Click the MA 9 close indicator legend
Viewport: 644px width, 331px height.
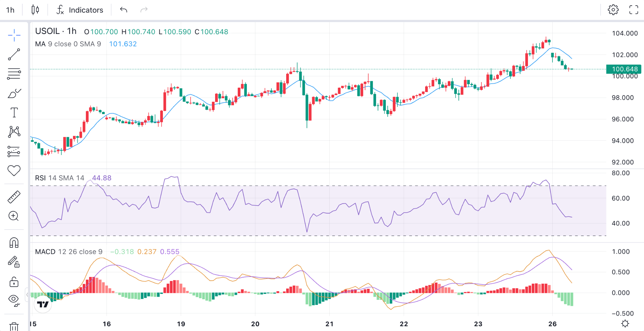68,44
